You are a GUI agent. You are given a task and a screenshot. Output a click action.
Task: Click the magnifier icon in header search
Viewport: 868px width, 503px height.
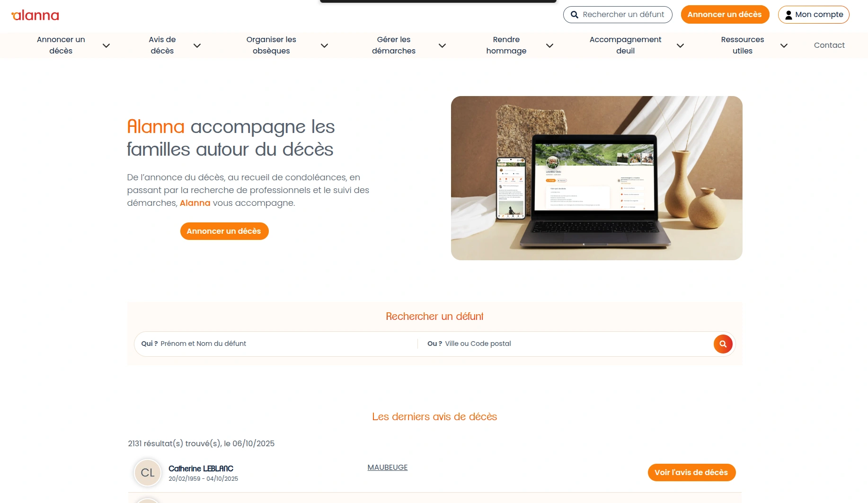tap(574, 15)
